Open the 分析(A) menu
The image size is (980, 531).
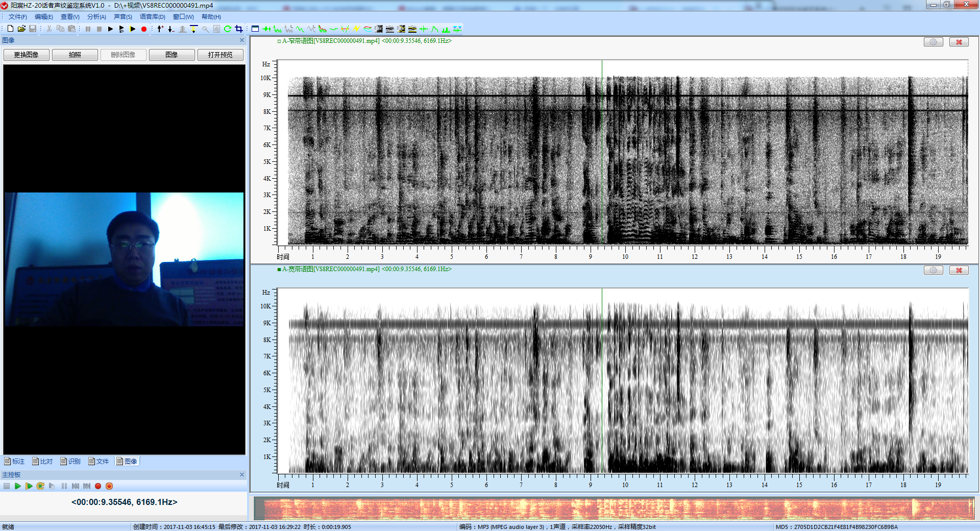(96, 17)
